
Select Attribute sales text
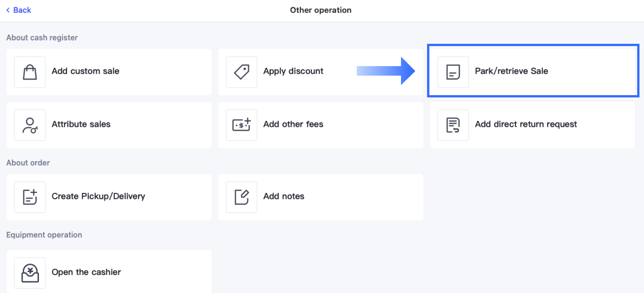[x=81, y=124]
